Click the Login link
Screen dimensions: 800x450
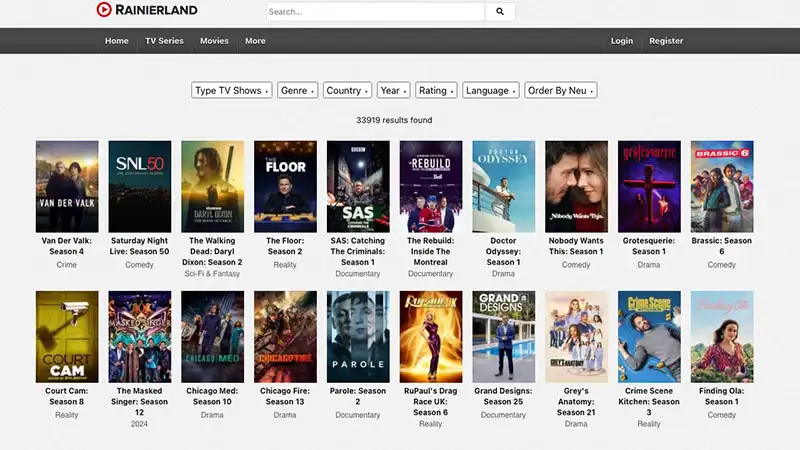pyautogui.click(x=622, y=41)
